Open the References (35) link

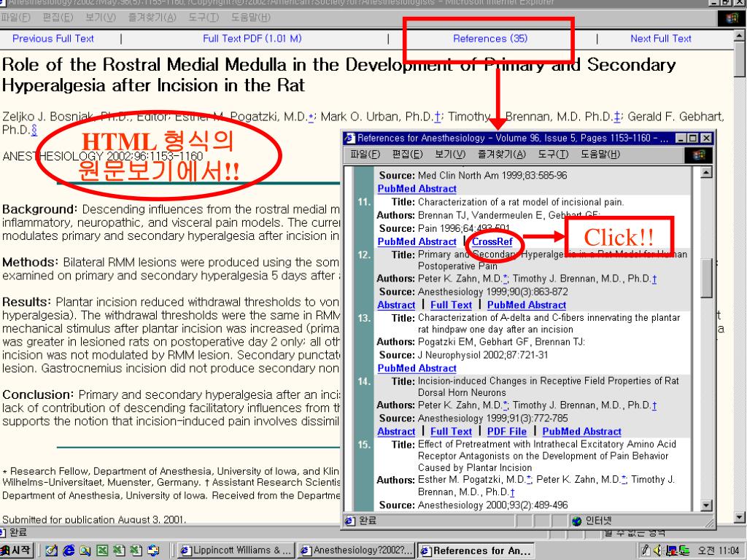[x=490, y=39]
